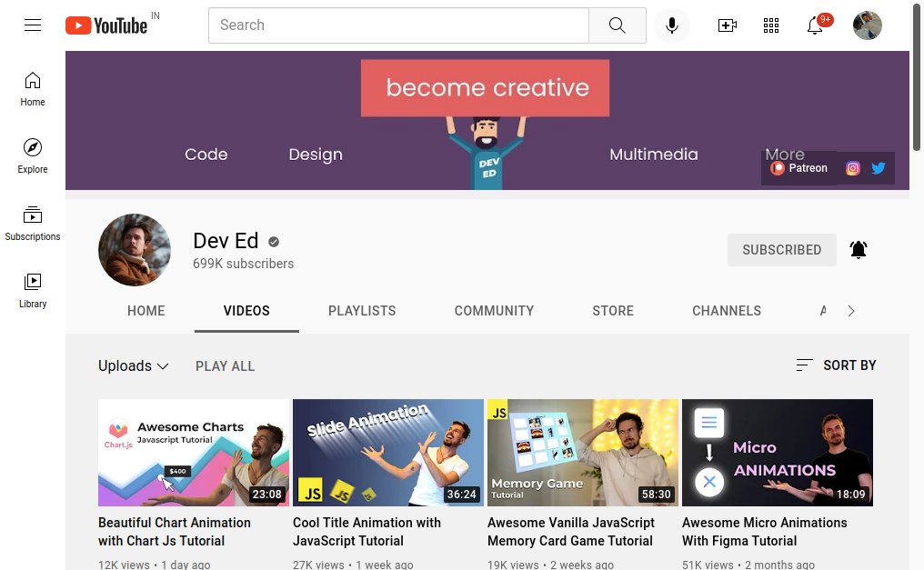Click into the Search field
Screen dimensions: 924x570
[x=398, y=25]
